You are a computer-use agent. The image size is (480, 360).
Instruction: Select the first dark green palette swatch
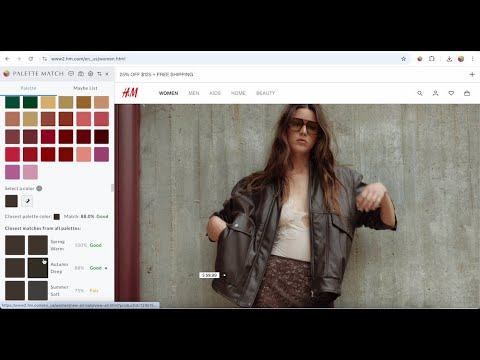click(12, 102)
